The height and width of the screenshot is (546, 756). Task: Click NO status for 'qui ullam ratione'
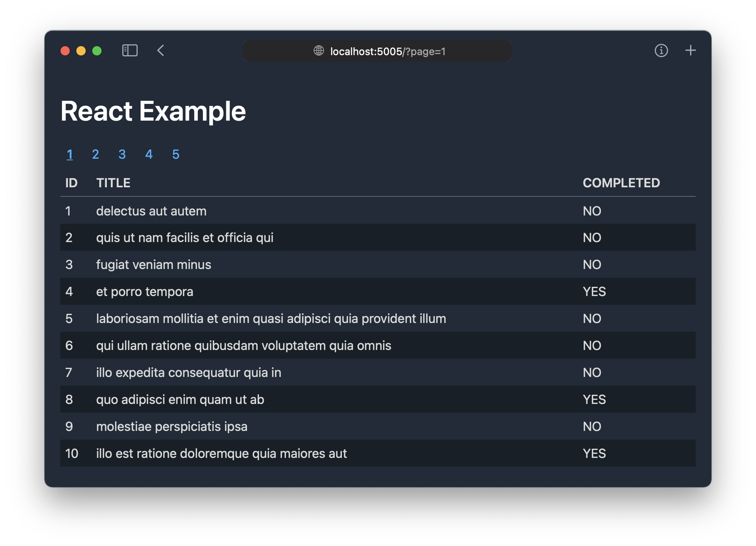coord(592,346)
